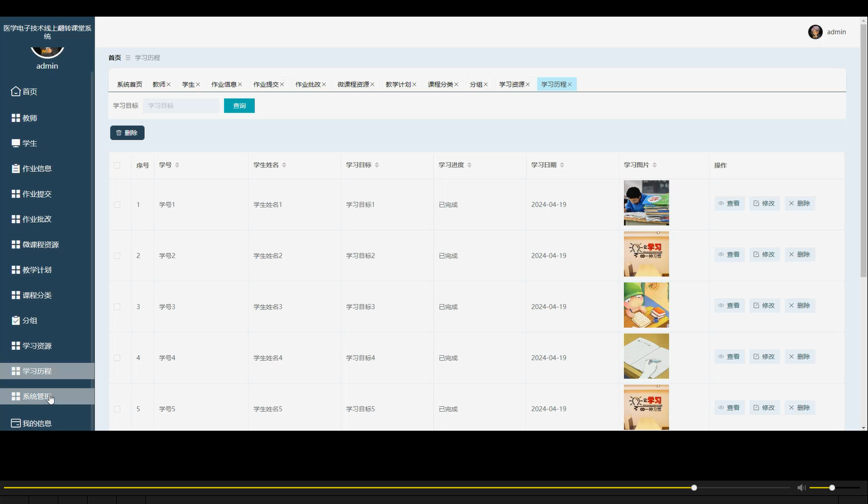Close the 教学计划 tab
Viewport: 868px width, 504px height.
(x=414, y=84)
